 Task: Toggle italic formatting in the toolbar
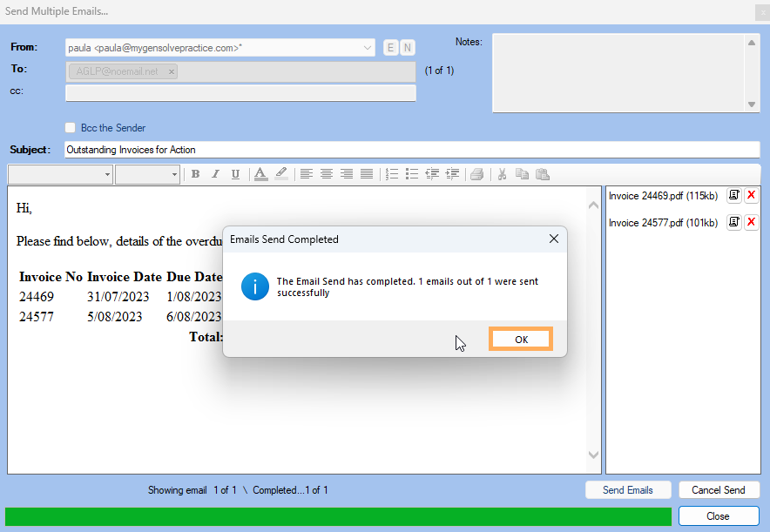pyautogui.click(x=215, y=174)
